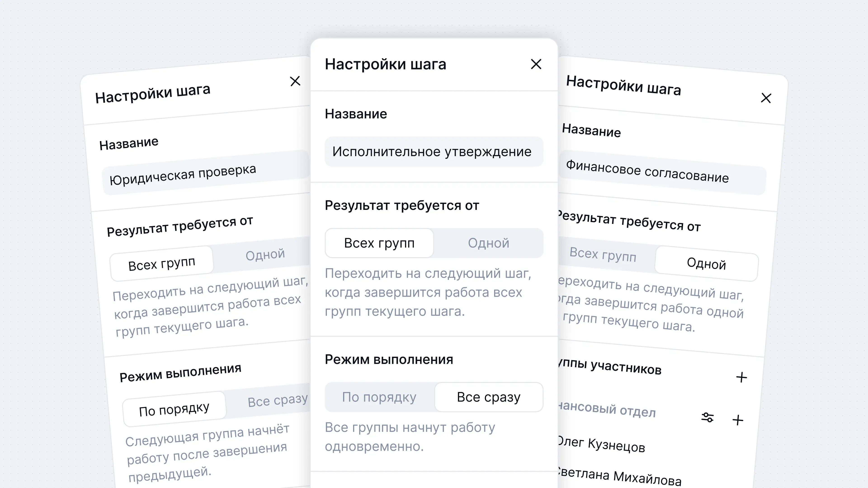
Task: Click Результат требуется от heading in right panel
Action: (630, 221)
